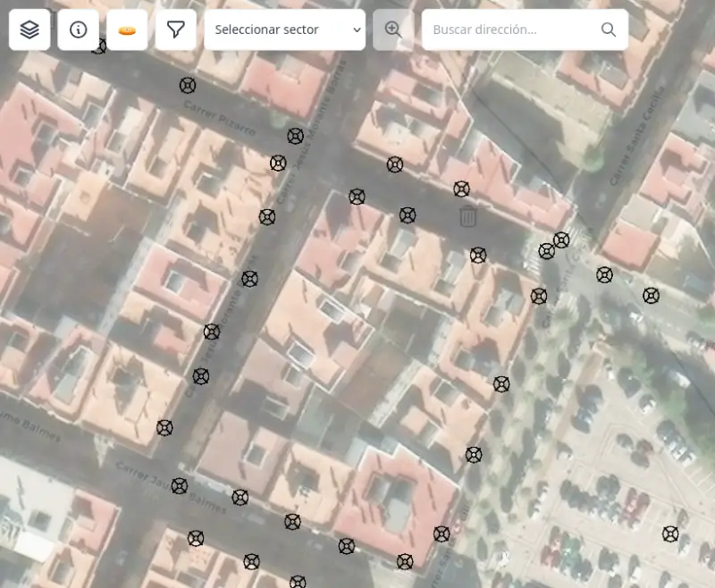Open the filter funnel tool
The width and height of the screenshot is (715, 588).
pyautogui.click(x=176, y=30)
